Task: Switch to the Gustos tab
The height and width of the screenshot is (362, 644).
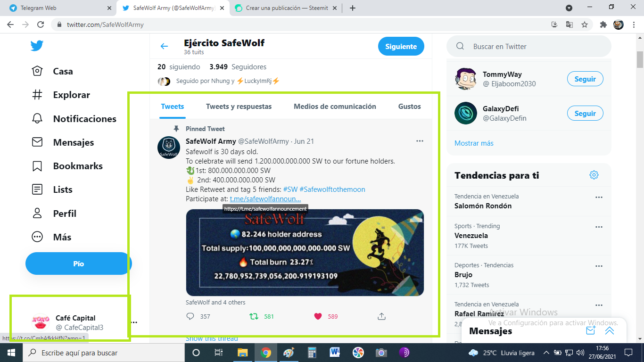Action: [409, 106]
